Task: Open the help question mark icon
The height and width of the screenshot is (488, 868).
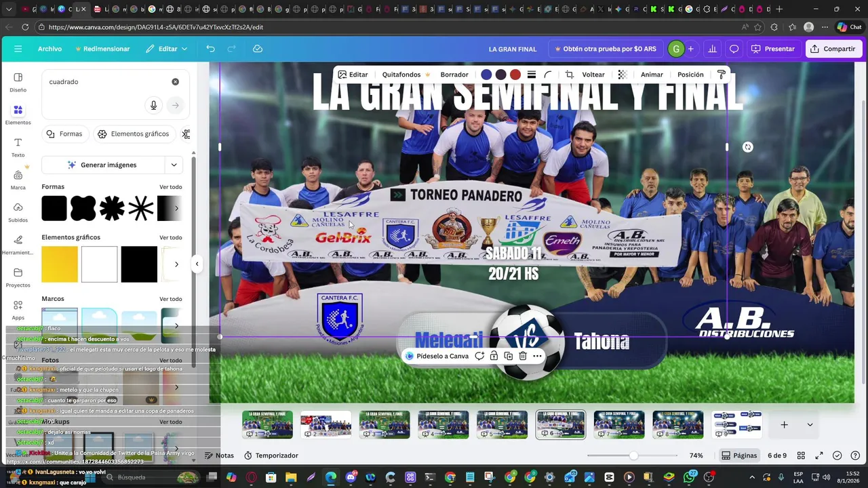Action: pyautogui.click(x=855, y=455)
